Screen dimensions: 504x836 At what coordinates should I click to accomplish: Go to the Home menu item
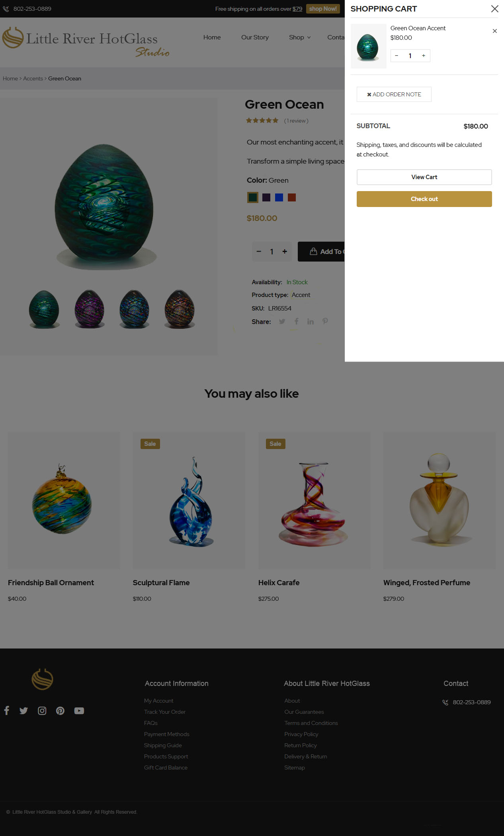(x=212, y=37)
